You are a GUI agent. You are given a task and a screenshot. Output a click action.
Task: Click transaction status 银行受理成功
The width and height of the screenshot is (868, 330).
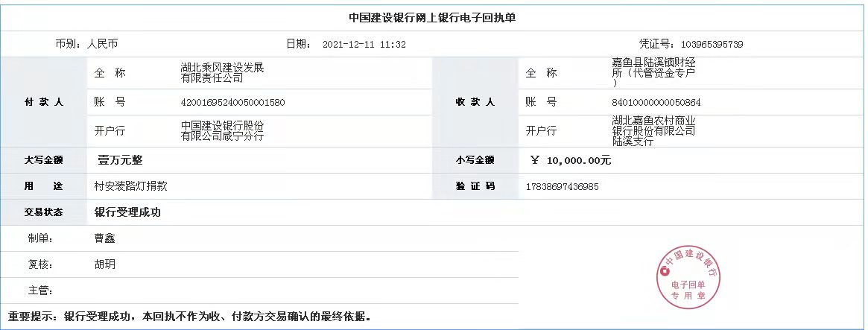pyautogui.click(x=127, y=212)
